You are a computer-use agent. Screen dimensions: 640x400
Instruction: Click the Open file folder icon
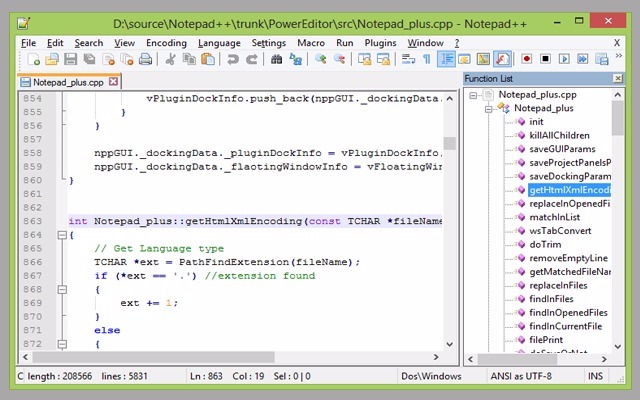[x=52, y=59]
